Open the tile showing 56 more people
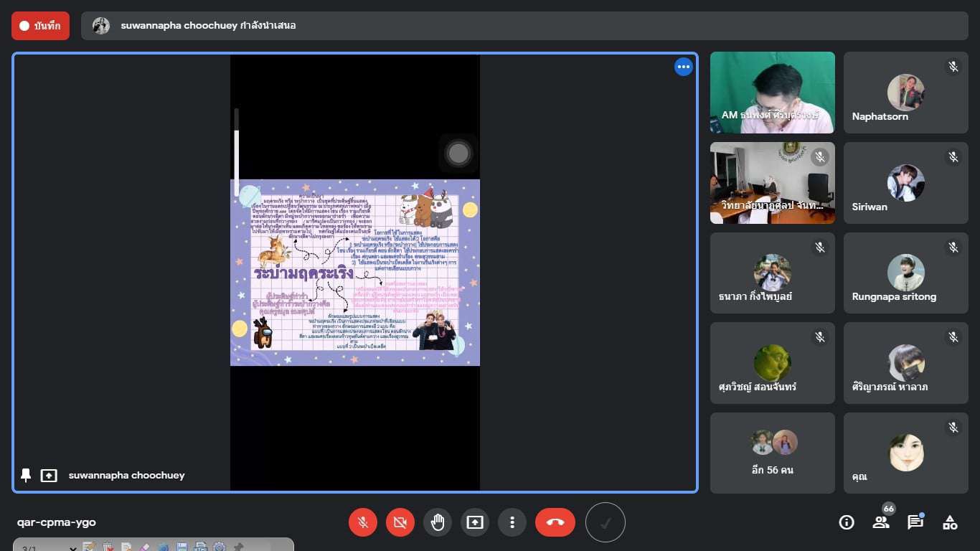This screenshot has height=551, width=980. tap(772, 453)
